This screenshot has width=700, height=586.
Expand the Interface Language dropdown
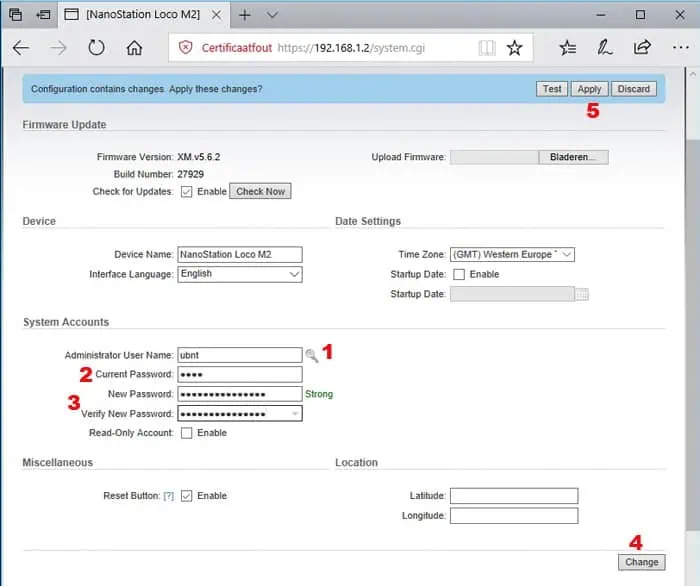(x=239, y=274)
